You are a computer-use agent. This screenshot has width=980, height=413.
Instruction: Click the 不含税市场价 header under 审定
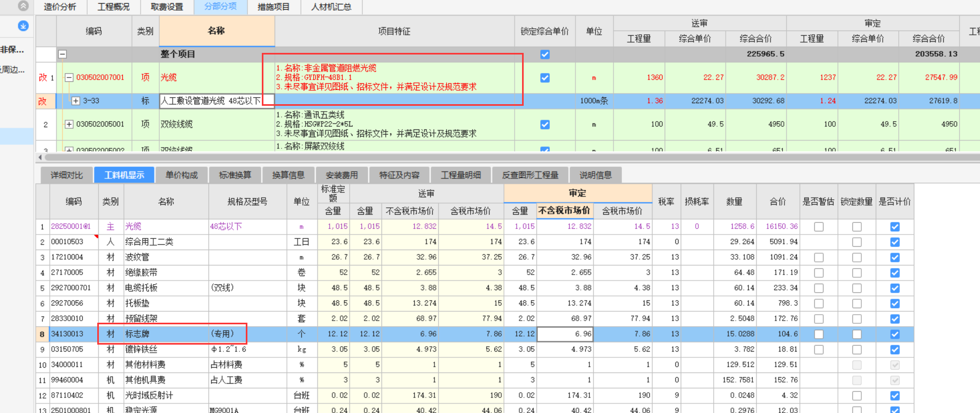click(564, 211)
